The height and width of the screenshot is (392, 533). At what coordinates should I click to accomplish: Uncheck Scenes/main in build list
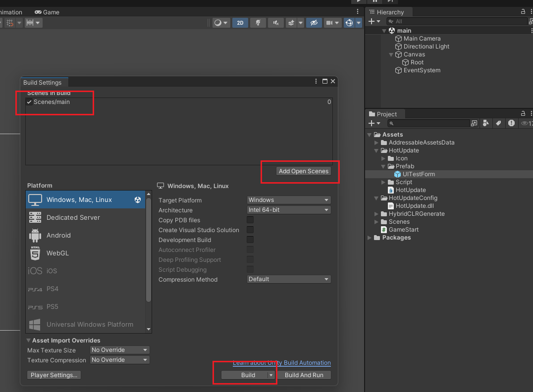click(29, 102)
